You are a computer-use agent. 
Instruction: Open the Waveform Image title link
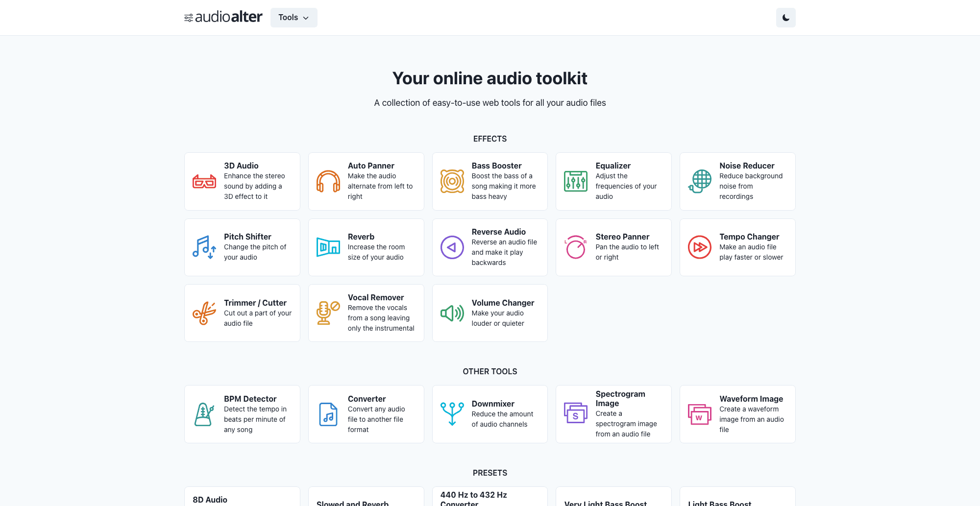click(751, 399)
